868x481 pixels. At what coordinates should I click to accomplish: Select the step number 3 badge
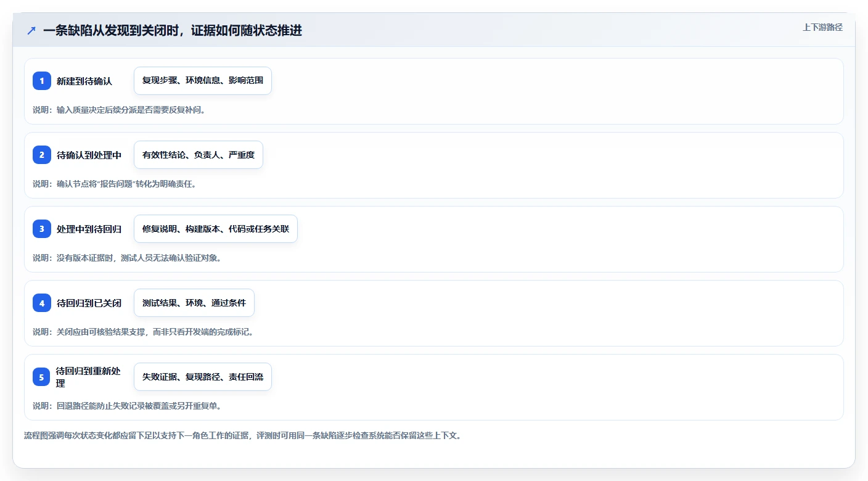(42, 229)
